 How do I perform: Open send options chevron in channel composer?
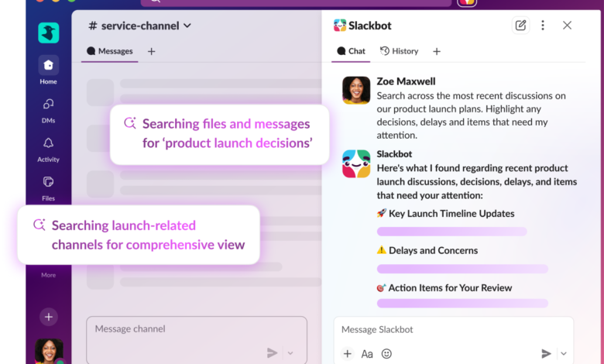click(290, 353)
